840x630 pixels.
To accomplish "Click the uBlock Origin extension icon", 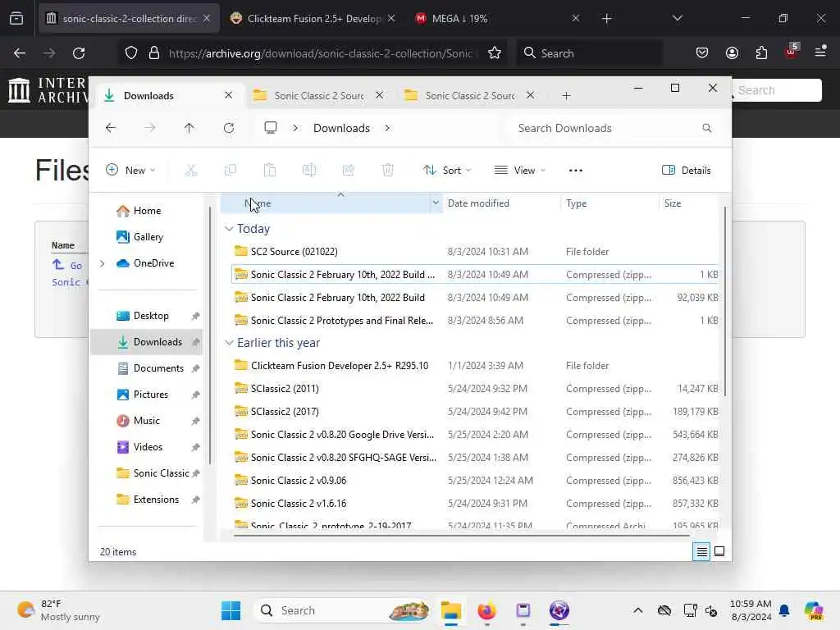I will 792,52.
